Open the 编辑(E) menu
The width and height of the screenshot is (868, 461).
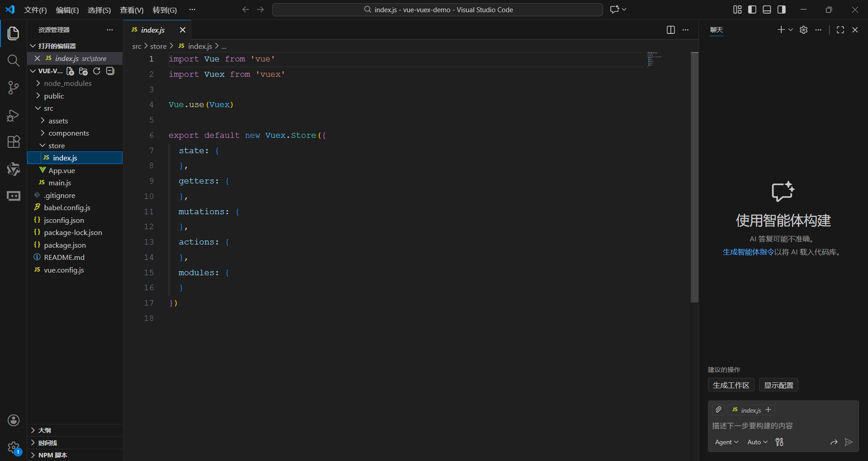pos(67,10)
